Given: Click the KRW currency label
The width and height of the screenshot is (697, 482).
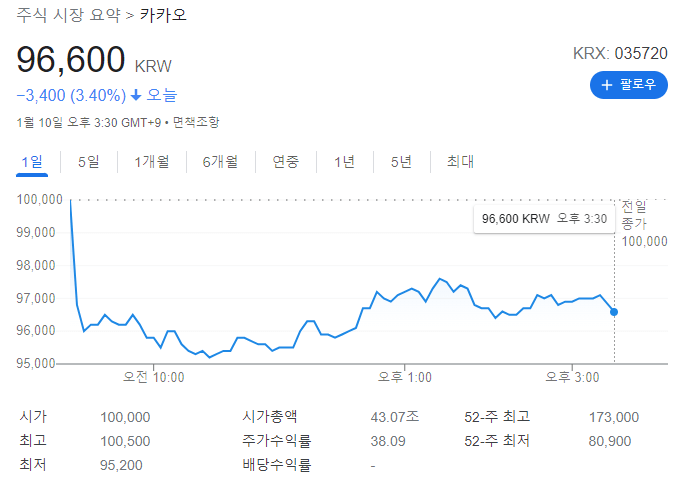Looking at the screenshot, I should point(153,66).
